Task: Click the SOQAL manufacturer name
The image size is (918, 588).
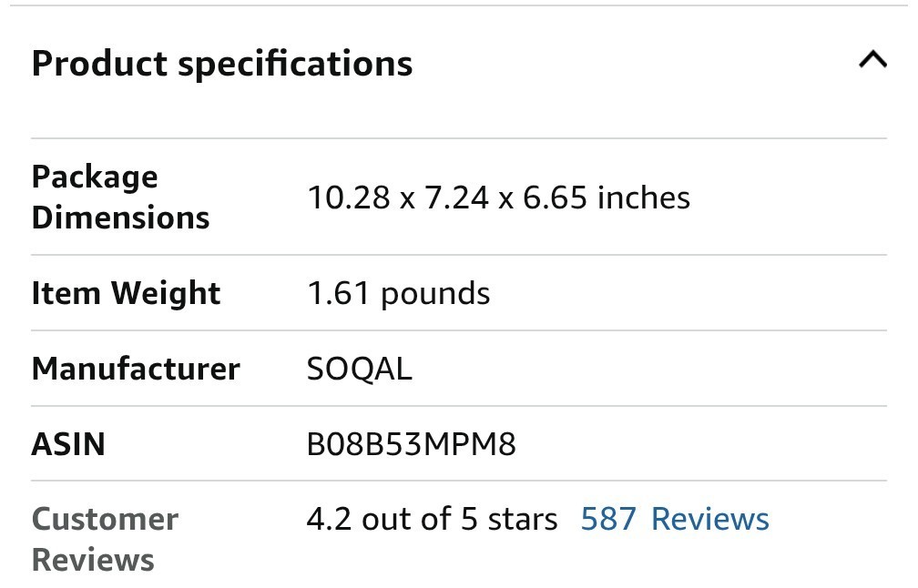Action: (360, 370)
